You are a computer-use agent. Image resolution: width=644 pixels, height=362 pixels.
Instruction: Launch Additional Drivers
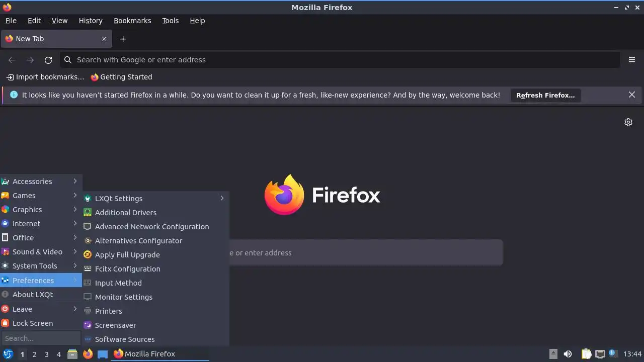pos(155,213)
